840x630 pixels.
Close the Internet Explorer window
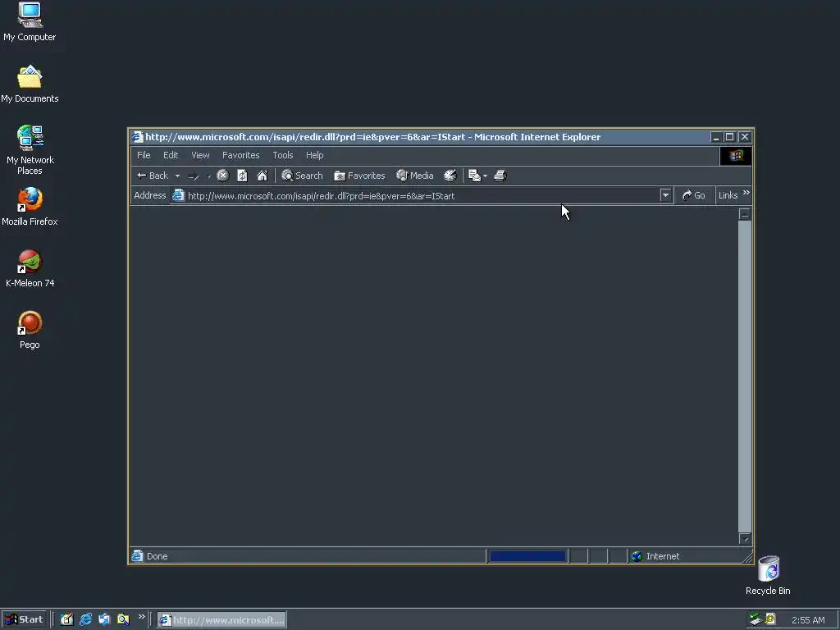[745, 137]
